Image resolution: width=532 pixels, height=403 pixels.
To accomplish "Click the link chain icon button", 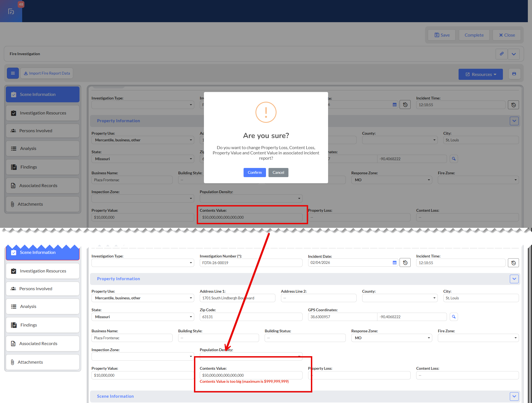I will tap(502, 54).
